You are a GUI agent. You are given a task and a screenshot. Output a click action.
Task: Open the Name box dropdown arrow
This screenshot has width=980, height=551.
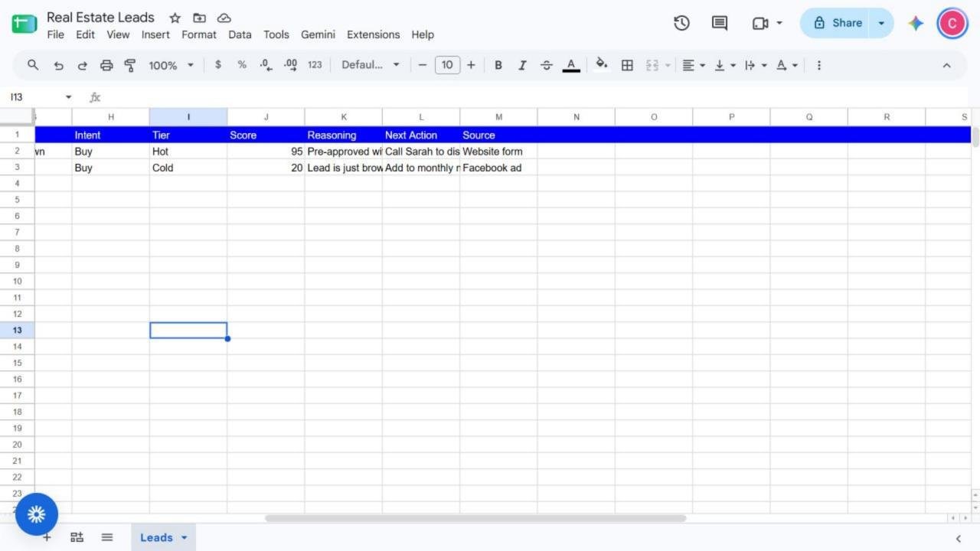pyautogui.click(x=68, y=97)
